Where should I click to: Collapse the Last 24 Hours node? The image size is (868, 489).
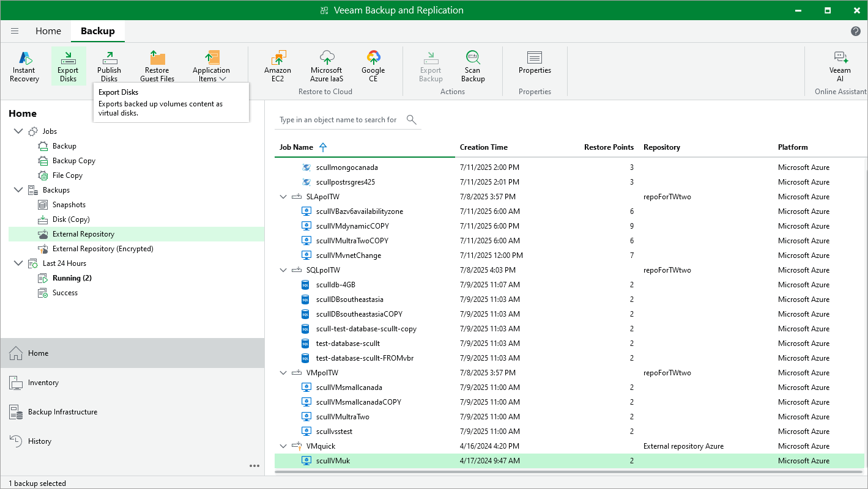18,263
